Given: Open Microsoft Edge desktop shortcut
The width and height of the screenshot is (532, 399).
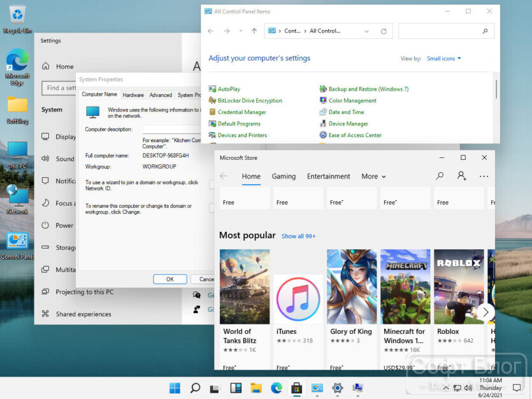Looking at the screenshot, I should (x=17, y=67).
